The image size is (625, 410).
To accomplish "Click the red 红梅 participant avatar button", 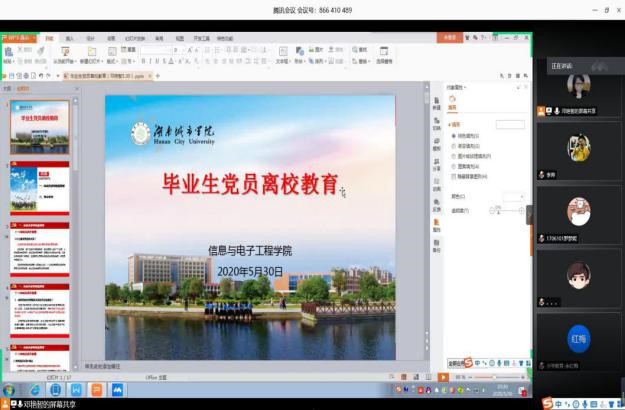I will pos(579,335).
